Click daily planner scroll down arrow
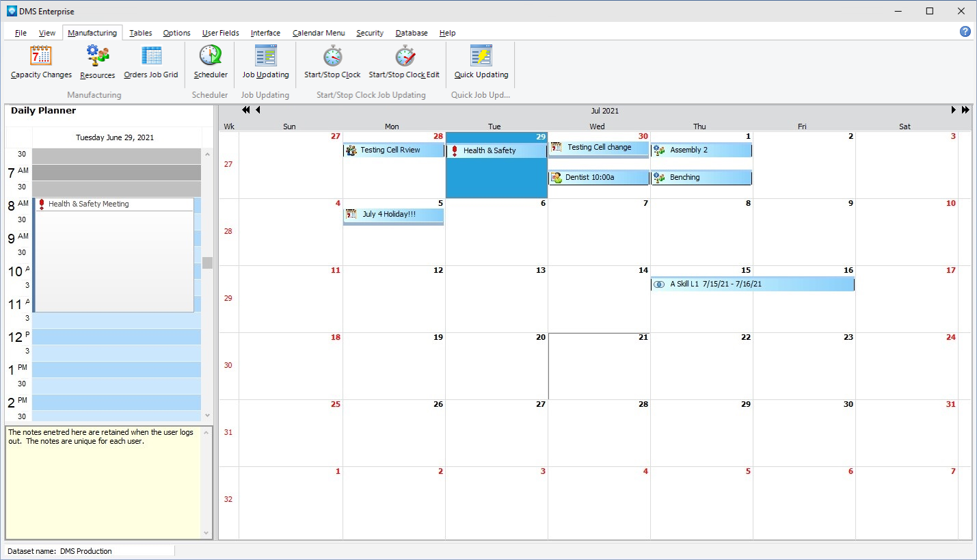This screenshot has height=560, width=977. [x=207, y=415]
